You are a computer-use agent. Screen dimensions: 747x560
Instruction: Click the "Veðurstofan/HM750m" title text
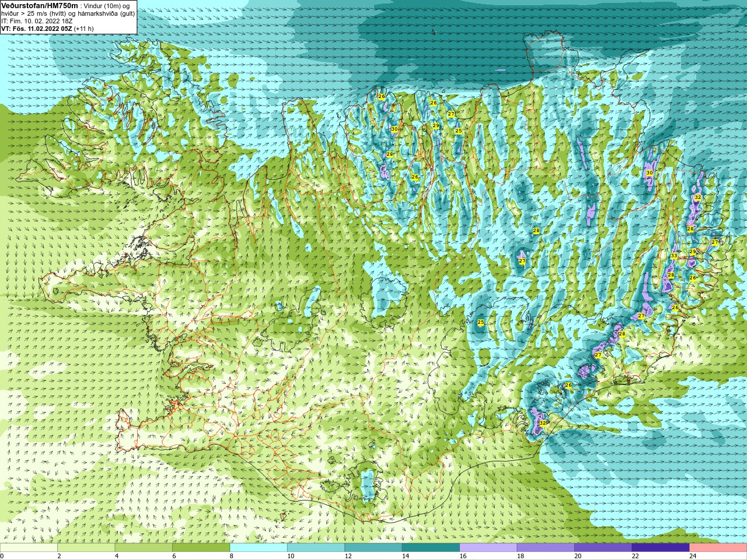pyautogui.click(x=40, y=5)
